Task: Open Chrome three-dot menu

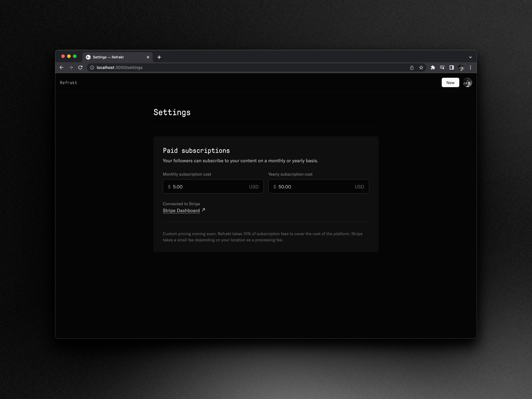Action: tap(470, 68)
